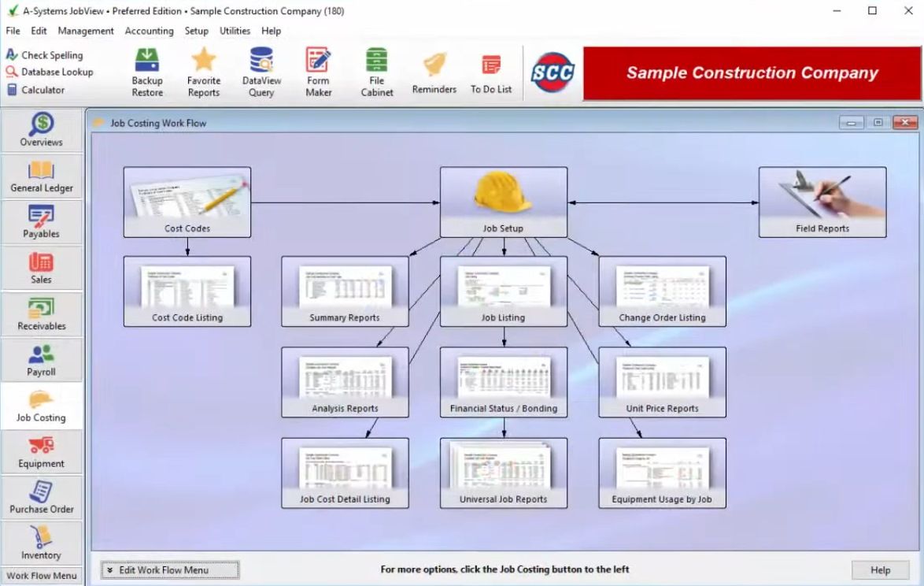The width and height of the screenshot is (924, 586).
Task: Open the Management menu
Action: [x=86, y=31]
